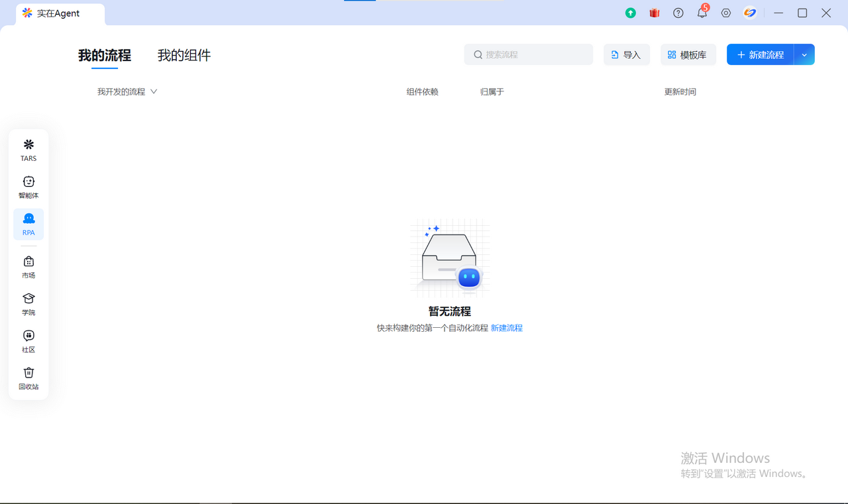Expand the 新建流程 dropdown arrow
The height and width of the screenshot is (504, 848).
pos(804,54)
